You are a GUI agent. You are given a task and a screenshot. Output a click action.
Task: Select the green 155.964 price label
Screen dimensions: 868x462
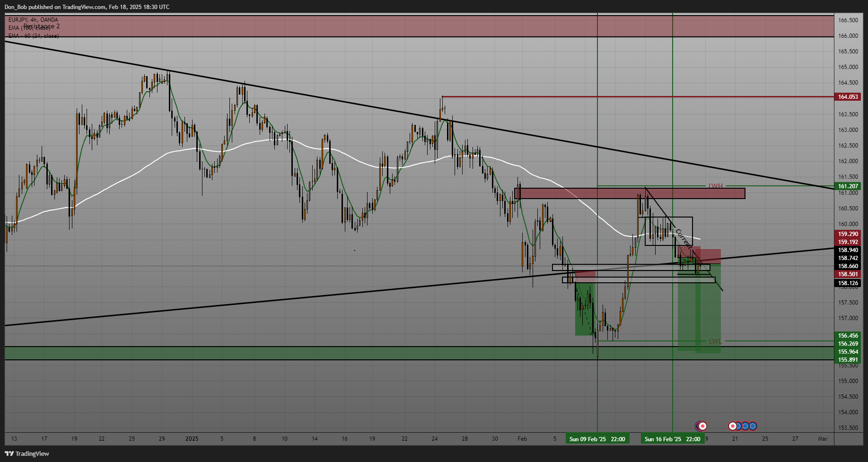coord(848,352)
